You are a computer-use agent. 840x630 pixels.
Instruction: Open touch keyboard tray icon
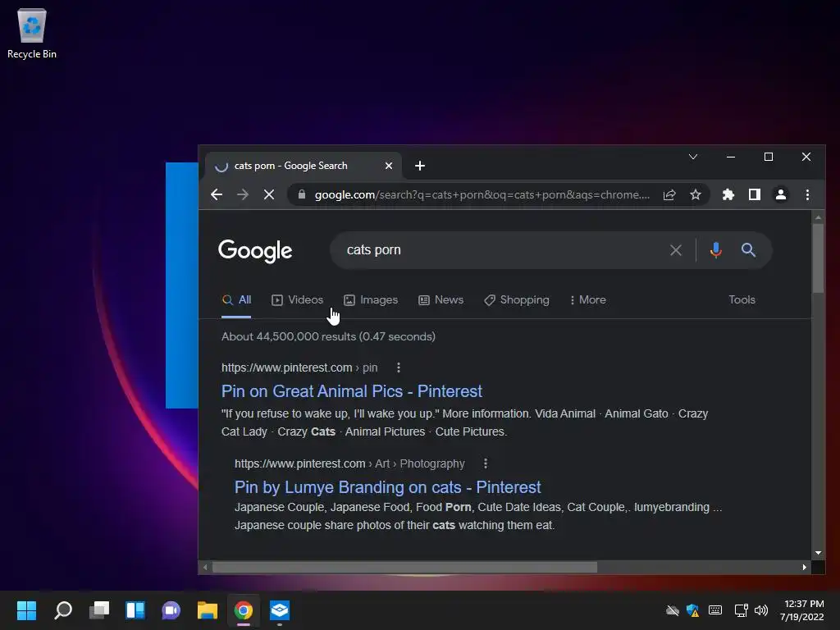(715, 610)
